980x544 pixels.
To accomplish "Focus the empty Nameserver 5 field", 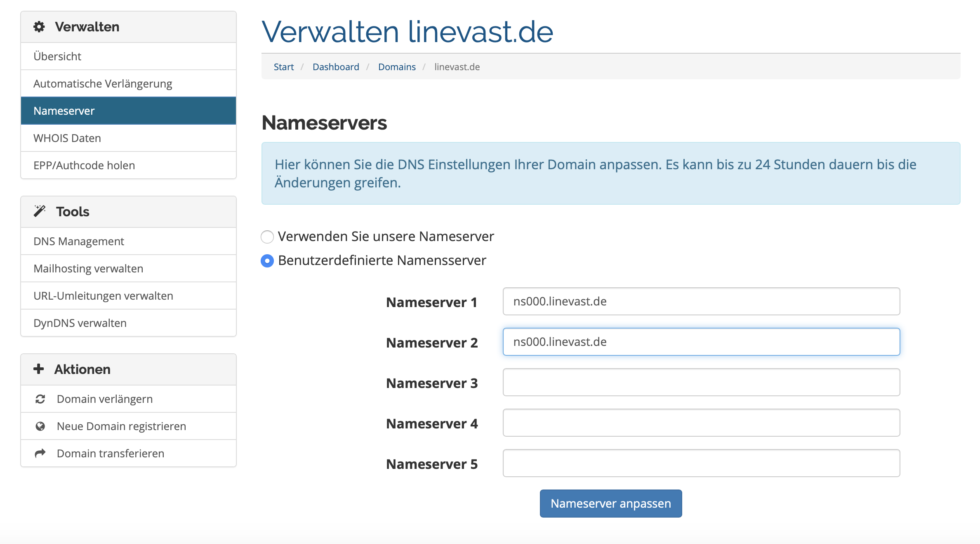I will [701, 463].
